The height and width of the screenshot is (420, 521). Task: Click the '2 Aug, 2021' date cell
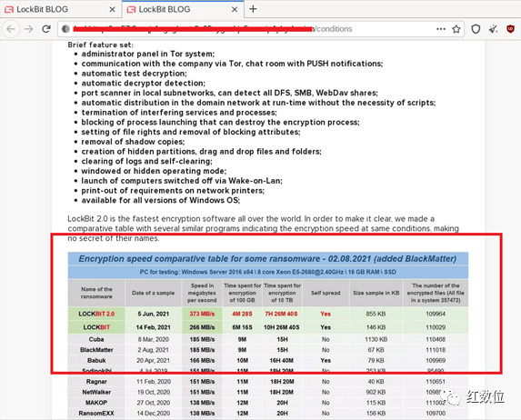coord(153,350)
